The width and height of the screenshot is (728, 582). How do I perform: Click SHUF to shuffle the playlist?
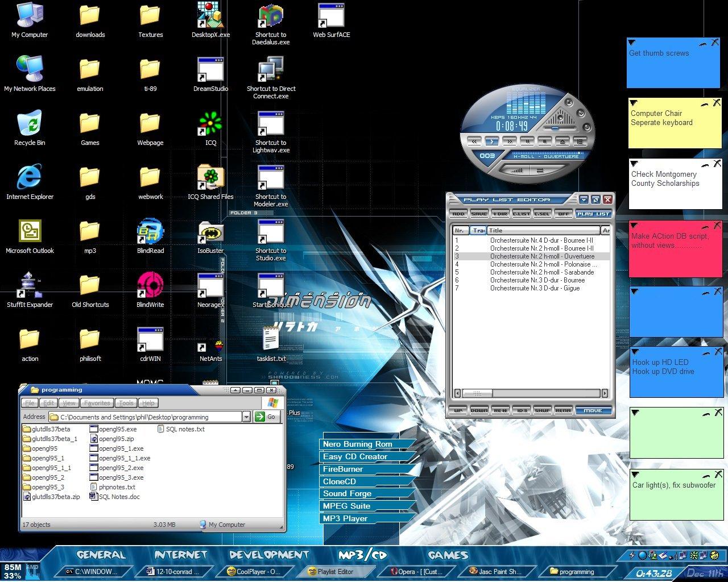pyautogui.click(x=542, y=410)
